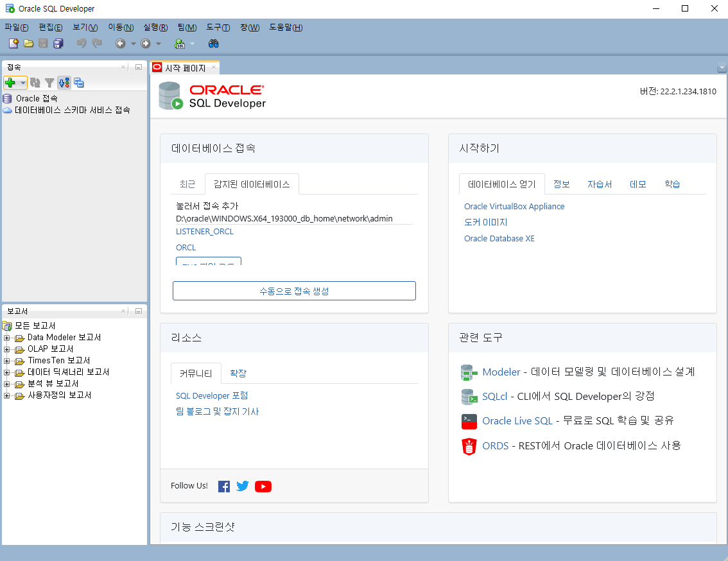The height and width of the screenshot is (561, 728).
Task: Click the binoculars Find DB Object icon
Action: tap(213, 44)
